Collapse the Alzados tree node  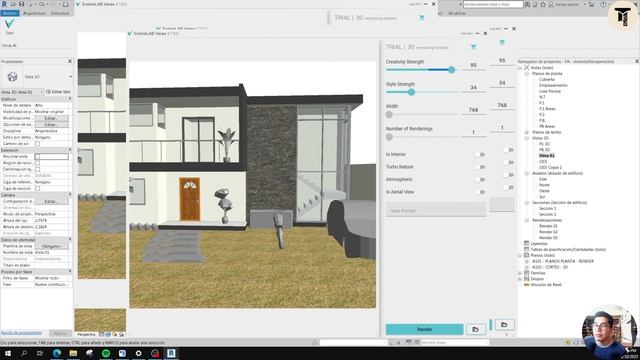[x=527, y=173]
